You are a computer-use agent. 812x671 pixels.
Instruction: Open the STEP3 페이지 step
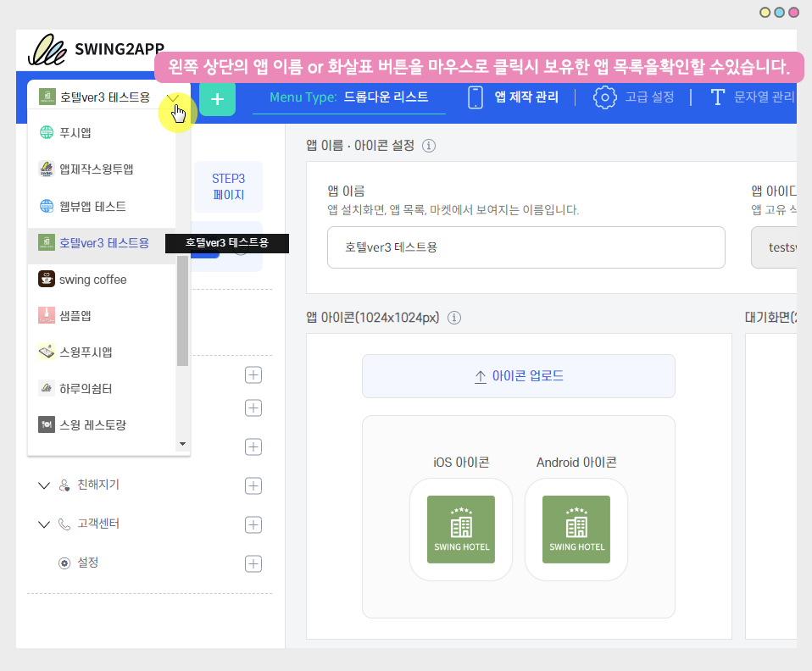click(228, 186)
